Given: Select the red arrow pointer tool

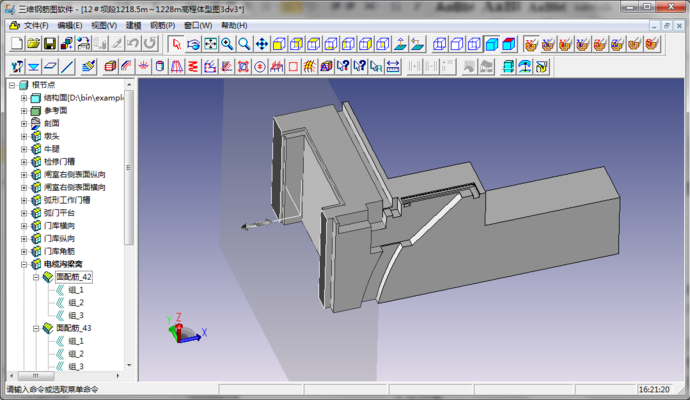Looking at the screenshot, I should tap(176, 44).
